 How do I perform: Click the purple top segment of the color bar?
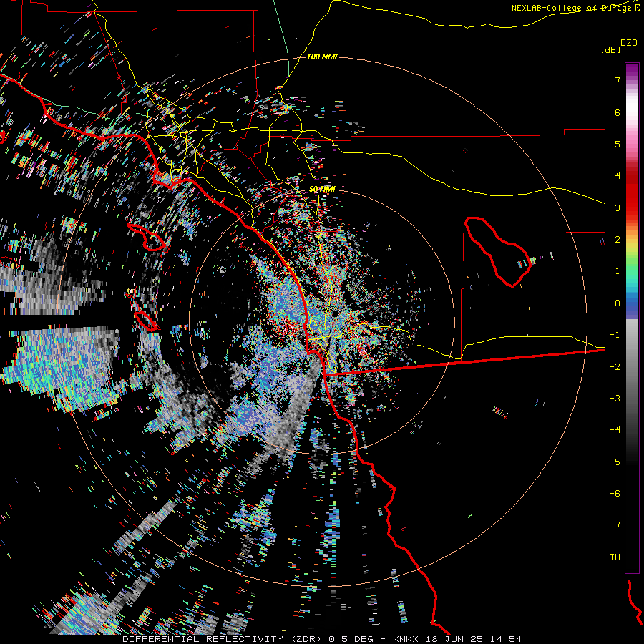[632, 70]
